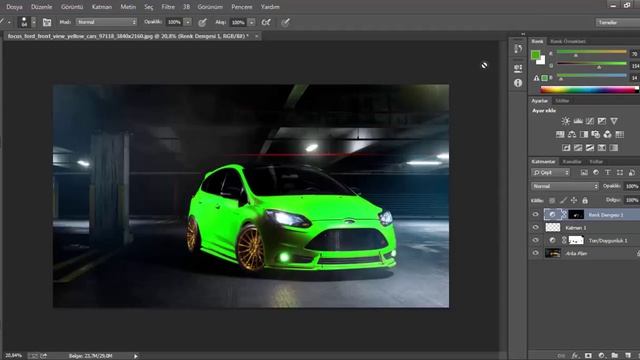Add a Hue/Saturation adjustment

(x=560, y=134)
